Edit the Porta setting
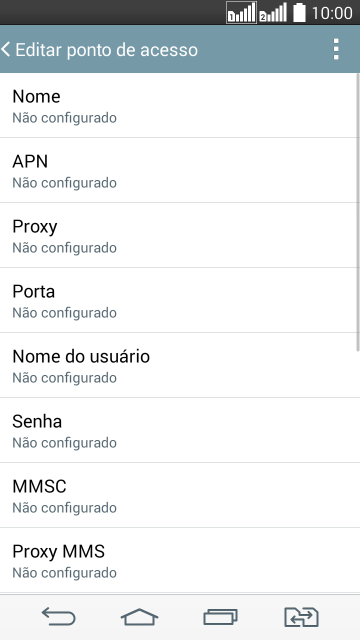This screenshot has height=640, width=360. (x=180, y=300)
